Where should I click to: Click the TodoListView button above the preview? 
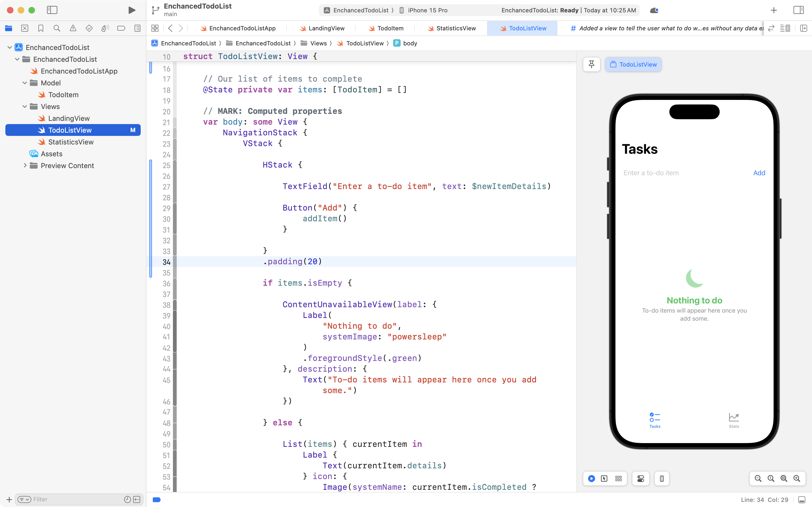tap(633, 64)
